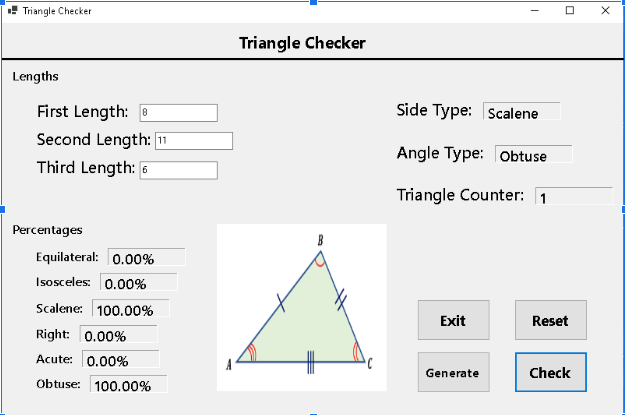This screenshot has width=628, height=415.
Task: Click the Exit button
Action: click(x=453, y=321)
